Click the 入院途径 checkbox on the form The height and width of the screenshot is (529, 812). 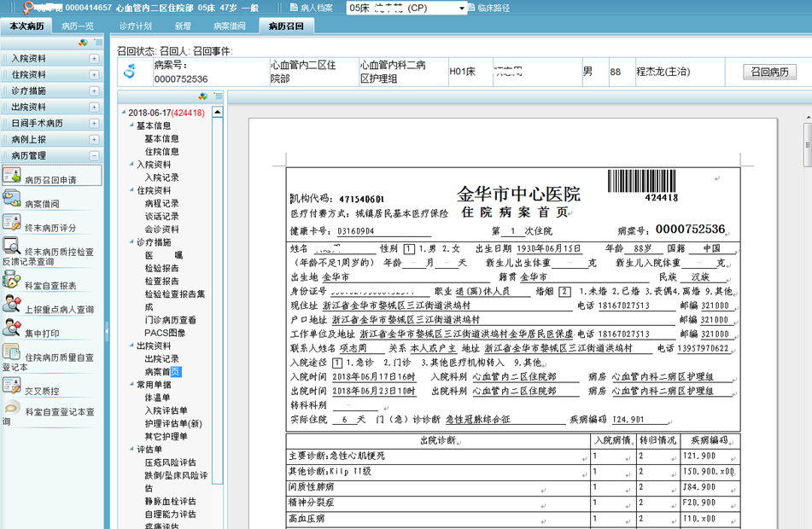point(336,363)
